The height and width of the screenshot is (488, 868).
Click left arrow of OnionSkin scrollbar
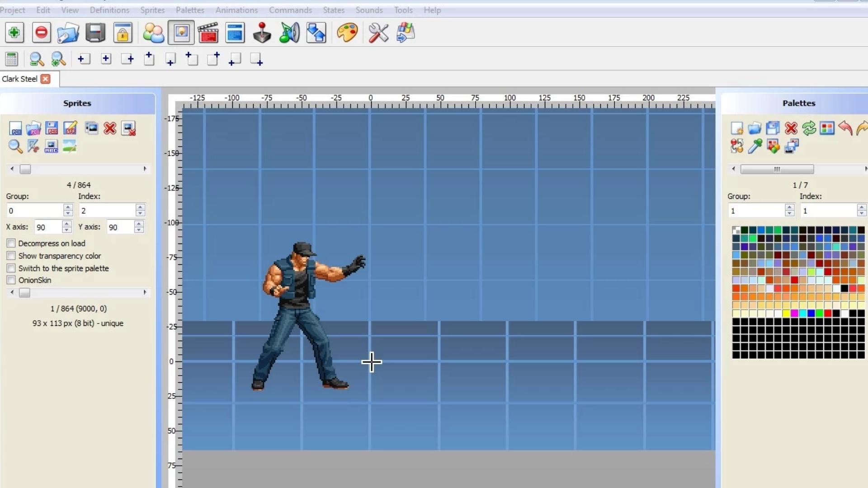(x=12, y=292)
